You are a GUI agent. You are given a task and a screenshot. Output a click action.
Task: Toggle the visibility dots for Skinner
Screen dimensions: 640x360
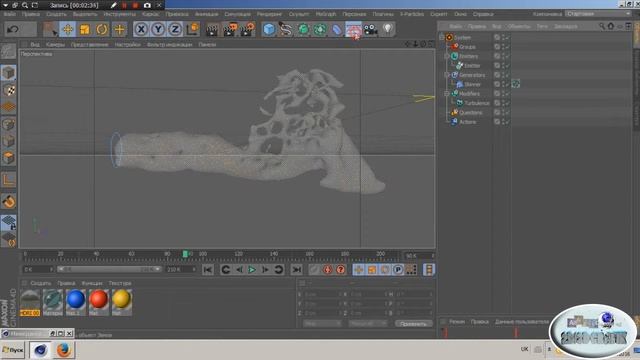tap(503, 84)
